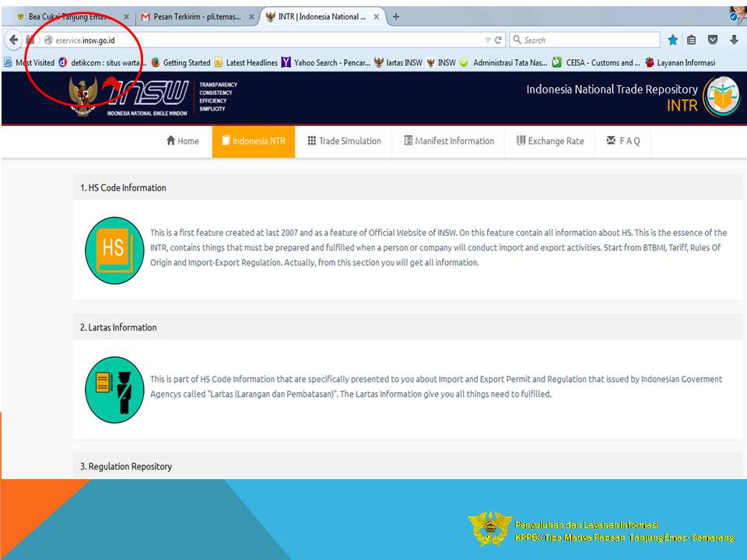
Task: Select the Indonesia NTR menu item
Action: click(x=254, y=141)
